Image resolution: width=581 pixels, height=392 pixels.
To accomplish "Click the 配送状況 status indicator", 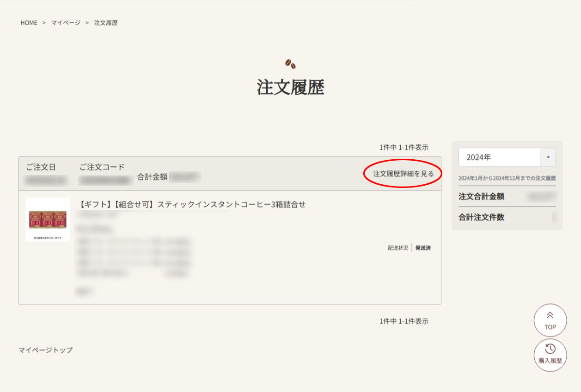I will (x=398, y=247).
